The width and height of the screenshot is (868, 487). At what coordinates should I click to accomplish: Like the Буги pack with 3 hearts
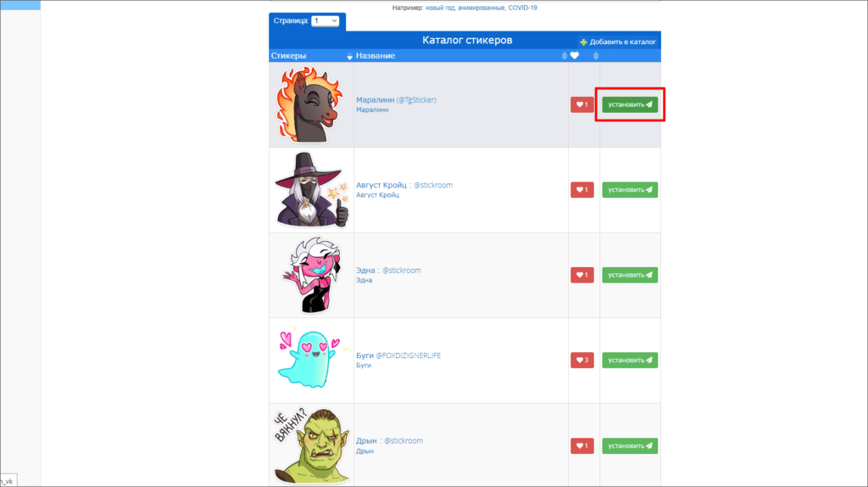coord(581,361)
